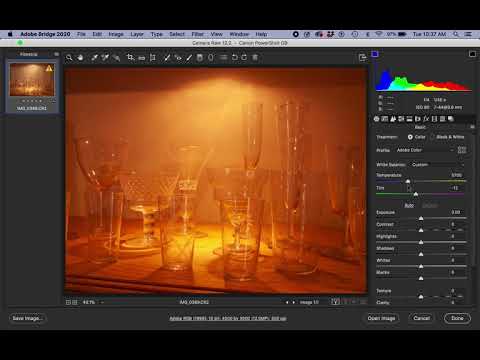
Task: Rotate image 90° counter-clockwise
Action: (x=235, y=57)
